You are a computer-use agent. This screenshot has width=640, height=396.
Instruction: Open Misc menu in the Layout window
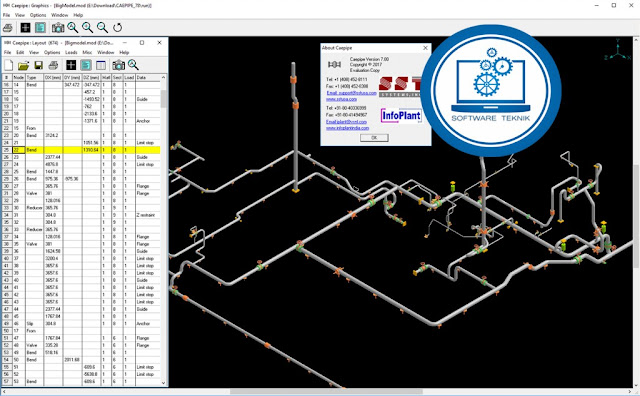(87, 52)
